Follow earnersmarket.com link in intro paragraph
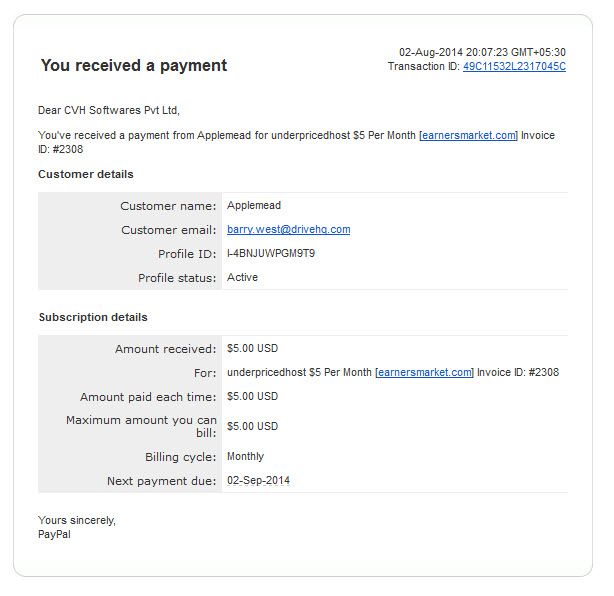Image resolution: width=614 pixels, height=596 pixels. pyautogui.click(x=468, y=135)
